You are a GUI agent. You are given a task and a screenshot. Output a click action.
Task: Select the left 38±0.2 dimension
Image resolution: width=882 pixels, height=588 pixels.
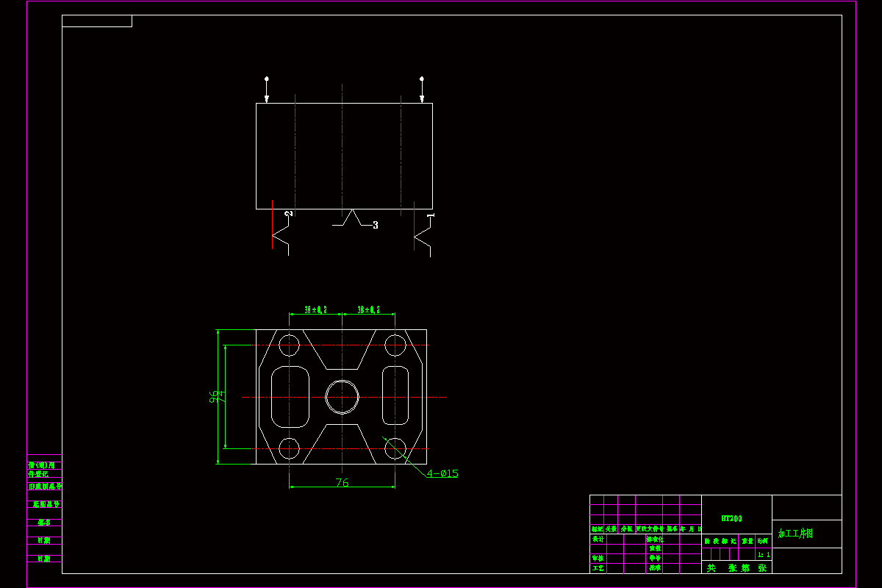click(x=316, y=309)
